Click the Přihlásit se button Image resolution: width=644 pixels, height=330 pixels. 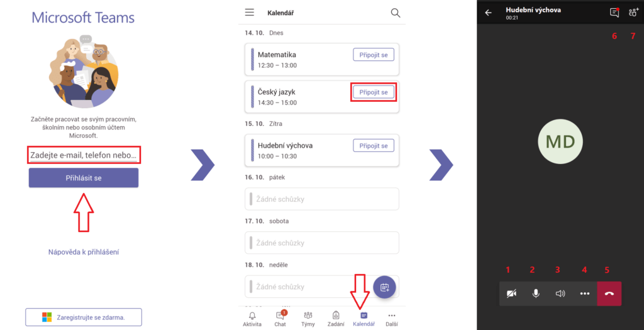pyautogui.click(x=84, y=178)
